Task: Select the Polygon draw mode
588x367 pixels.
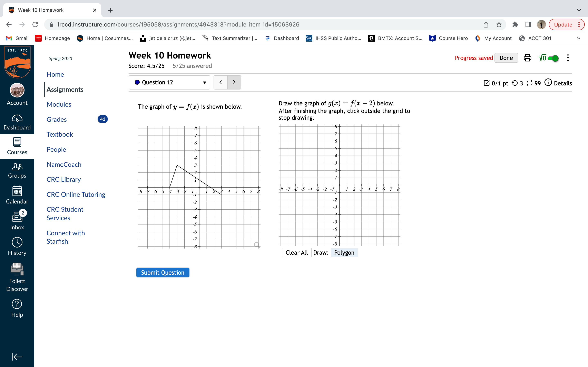Action: coord(344,253)
